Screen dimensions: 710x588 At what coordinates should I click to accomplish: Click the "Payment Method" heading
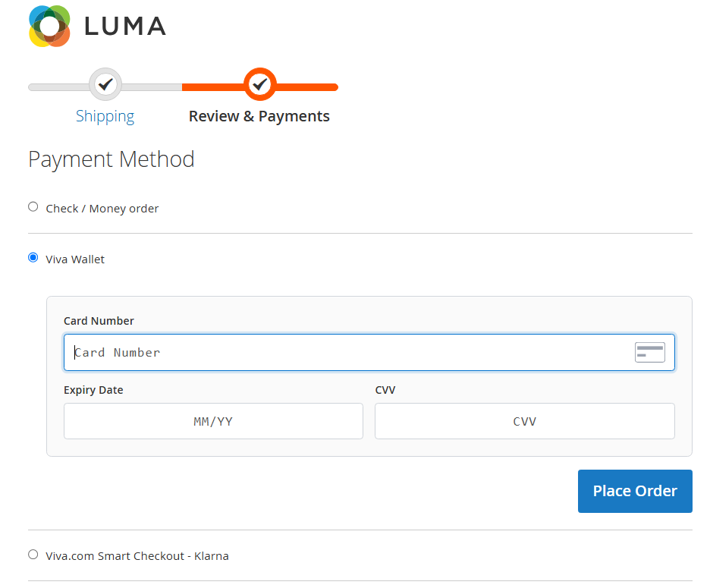(112, 159)
